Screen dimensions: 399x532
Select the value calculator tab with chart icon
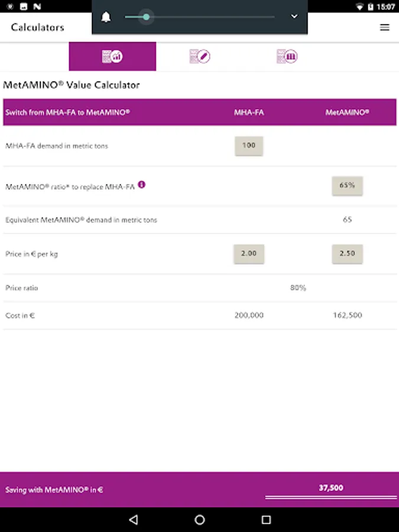[x=112, y=57]
